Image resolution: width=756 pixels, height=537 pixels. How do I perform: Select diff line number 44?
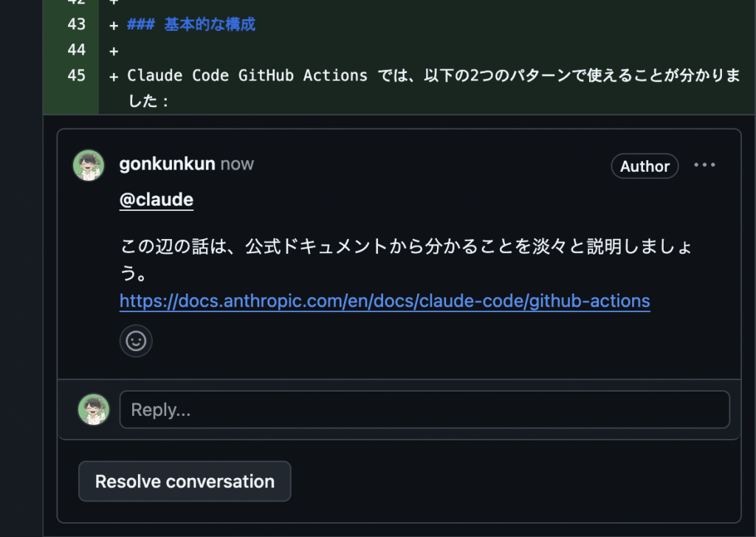77,49
